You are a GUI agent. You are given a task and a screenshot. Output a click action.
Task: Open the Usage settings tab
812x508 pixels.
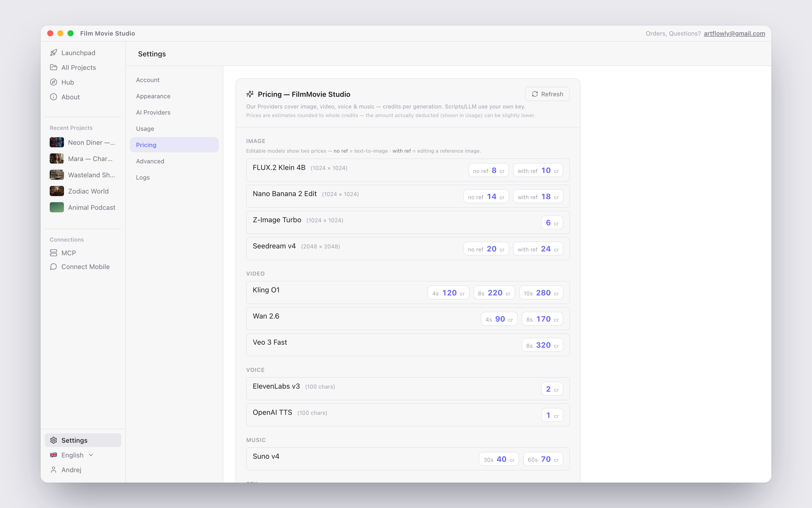click(x=174, y=129)
